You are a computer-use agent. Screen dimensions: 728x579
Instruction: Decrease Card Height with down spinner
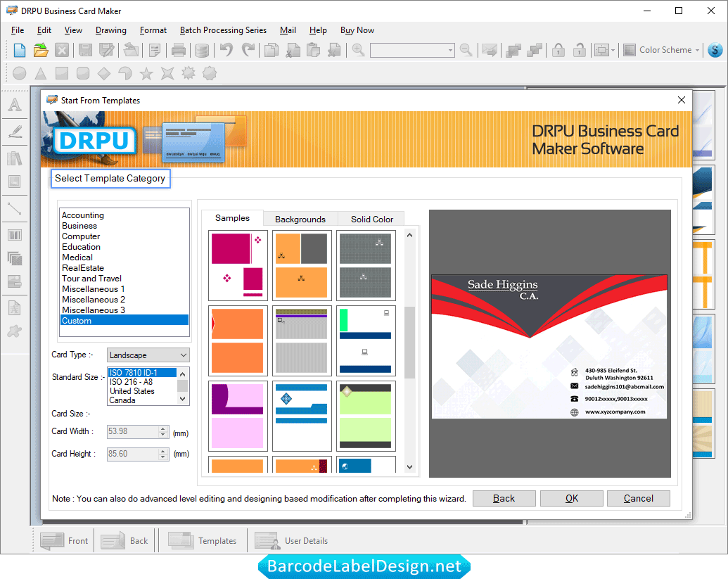click(x=162, y=457)
